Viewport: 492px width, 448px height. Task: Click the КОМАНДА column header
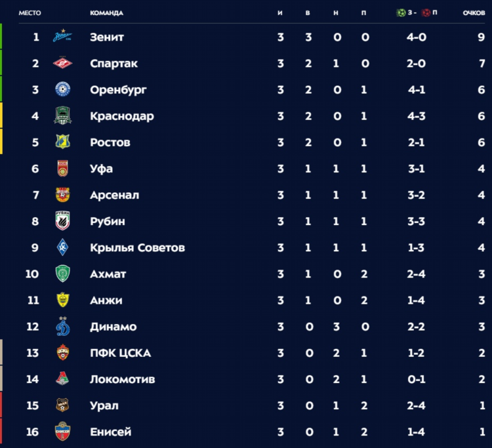(x=106, y=13)
